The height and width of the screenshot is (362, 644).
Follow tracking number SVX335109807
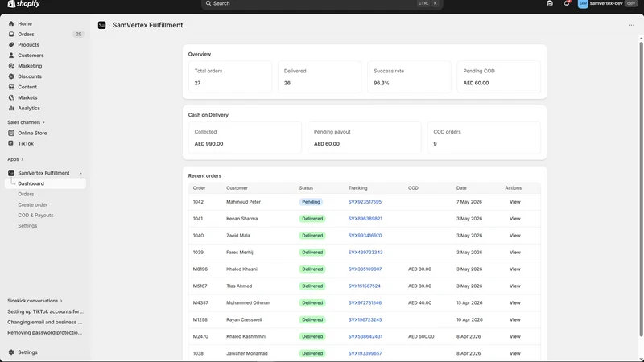point(365,269)
